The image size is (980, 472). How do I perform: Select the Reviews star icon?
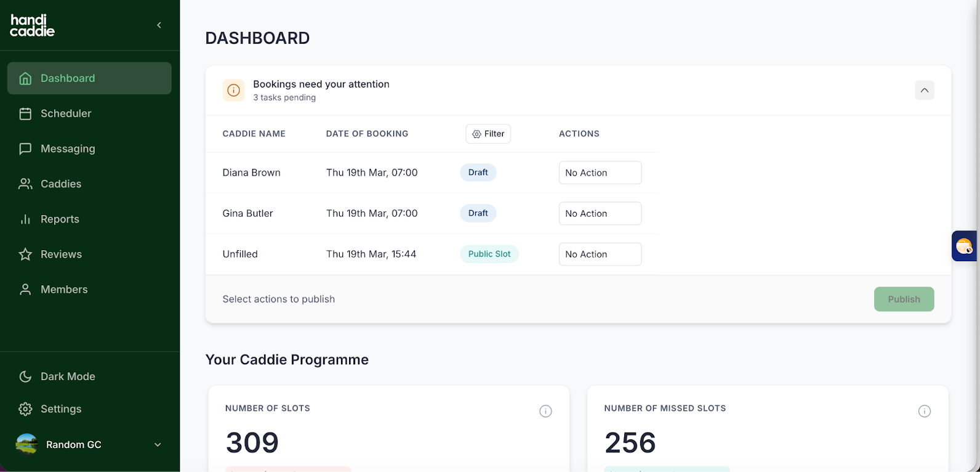(25, 254)
